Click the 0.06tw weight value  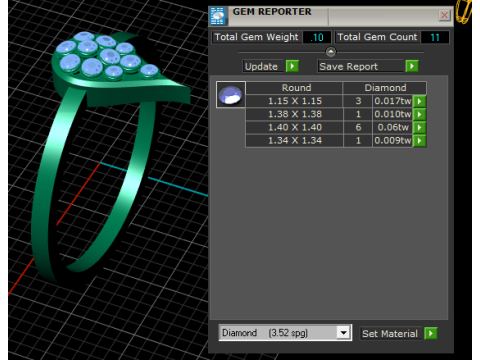[393, 127]
